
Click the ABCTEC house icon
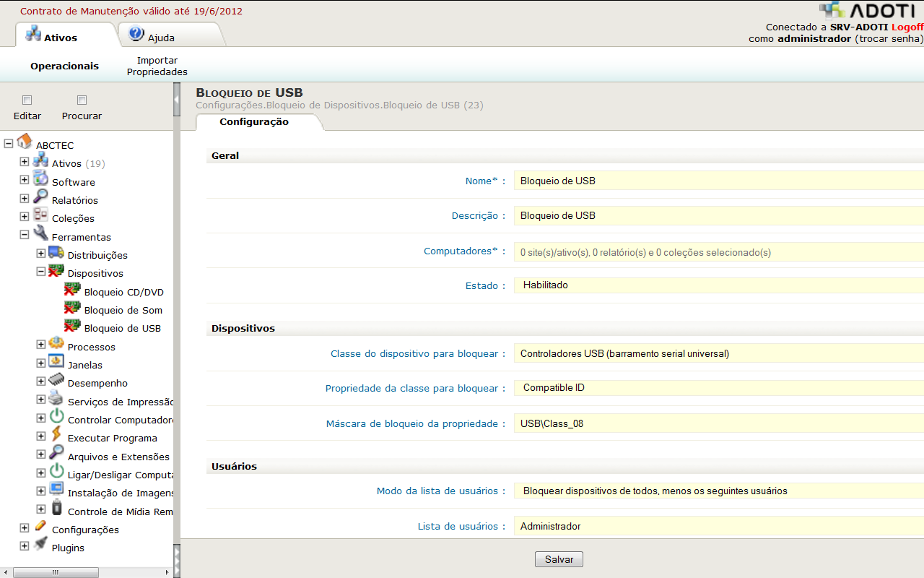(25, 141)
